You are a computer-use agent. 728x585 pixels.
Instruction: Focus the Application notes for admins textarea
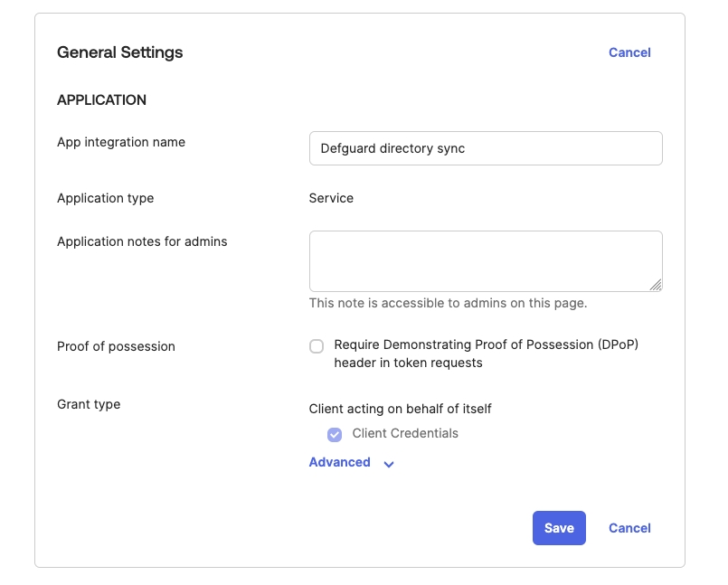(486, 260)
